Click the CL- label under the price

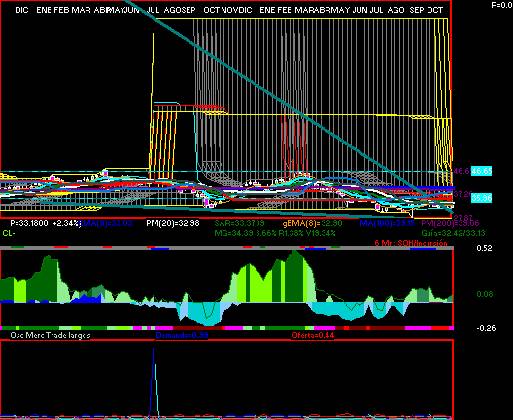click(9, 233)
